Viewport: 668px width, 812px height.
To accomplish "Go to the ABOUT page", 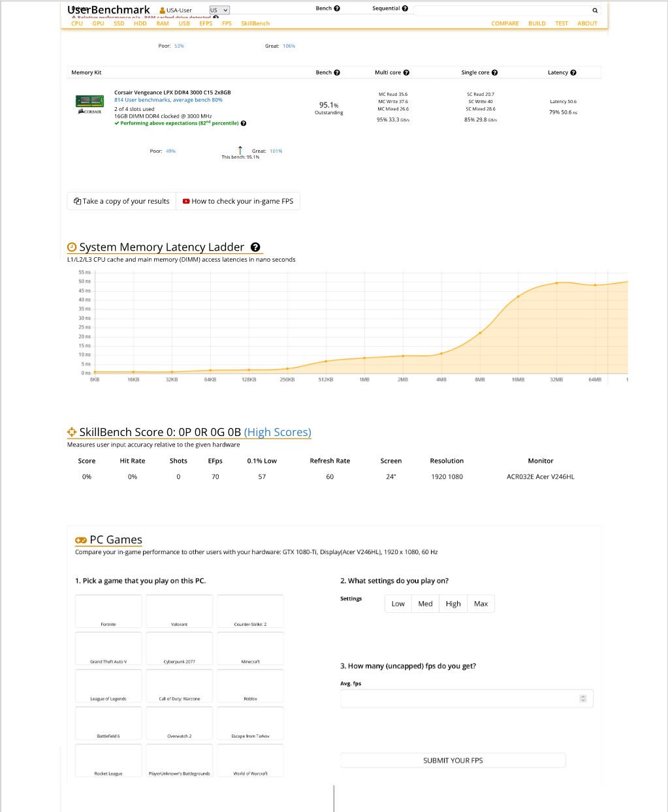I will (x=587, y=23).
